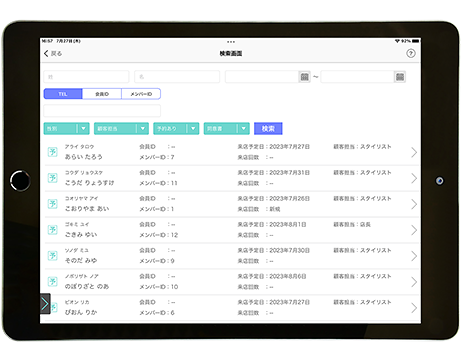Select customer name びおん りか

pyautogui.click(x=81, y=312)
